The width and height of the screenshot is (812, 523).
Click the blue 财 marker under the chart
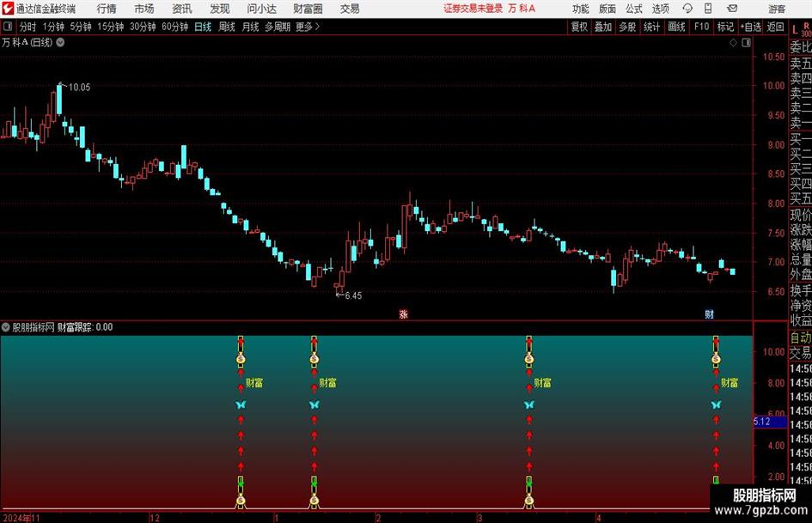[710, 313]
